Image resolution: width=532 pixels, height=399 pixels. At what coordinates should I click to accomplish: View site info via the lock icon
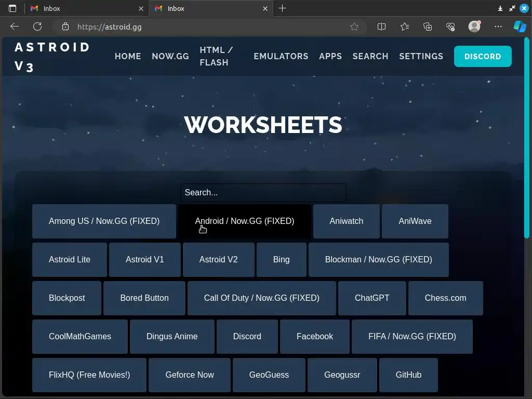pos(65,26)
